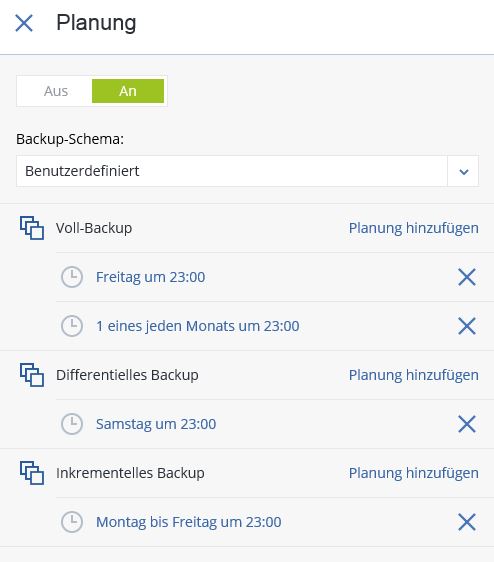Add schedule for Voll-Backup via Planung hinzufügen
Screen dimensions: 494x562
click(x=414, y=228)
